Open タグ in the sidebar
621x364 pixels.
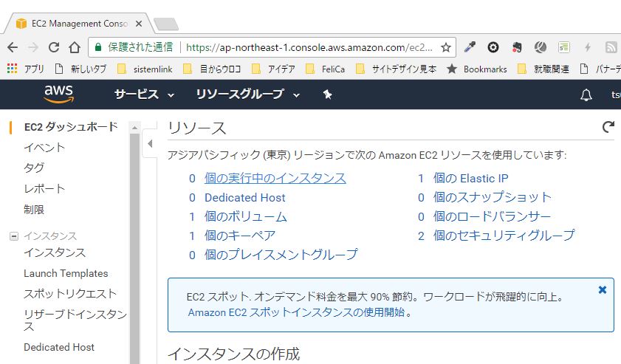click(x=34, y=168)
